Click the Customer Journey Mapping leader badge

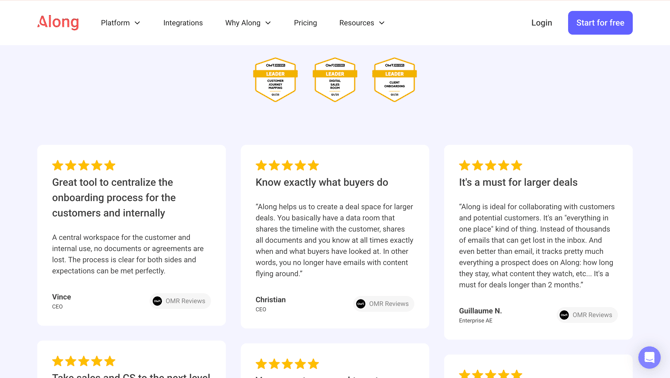pos(275,80)
